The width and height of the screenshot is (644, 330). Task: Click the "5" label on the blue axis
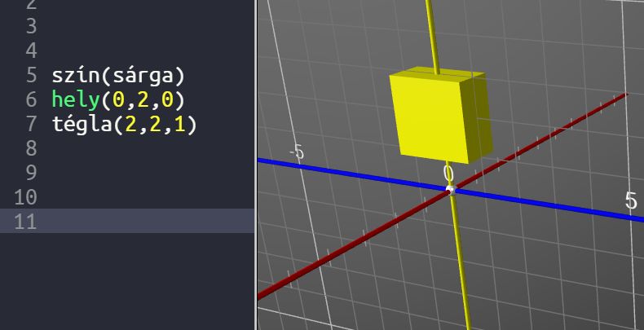(630, 200)
